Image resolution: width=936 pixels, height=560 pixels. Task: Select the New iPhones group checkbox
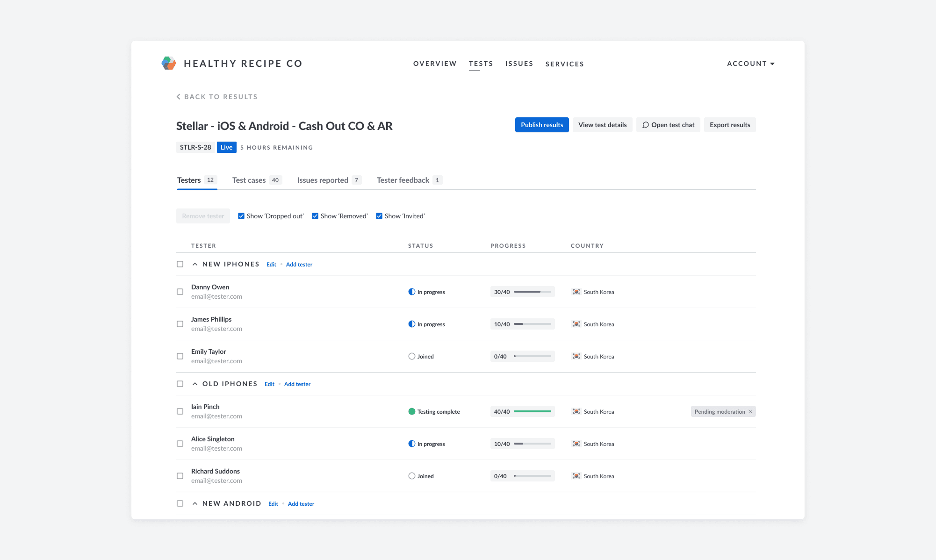(180, 264)
